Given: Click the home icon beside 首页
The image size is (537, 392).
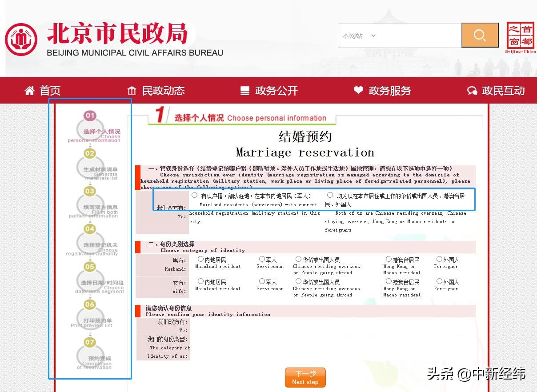Looking at the screenshot, I should point(29,90).
